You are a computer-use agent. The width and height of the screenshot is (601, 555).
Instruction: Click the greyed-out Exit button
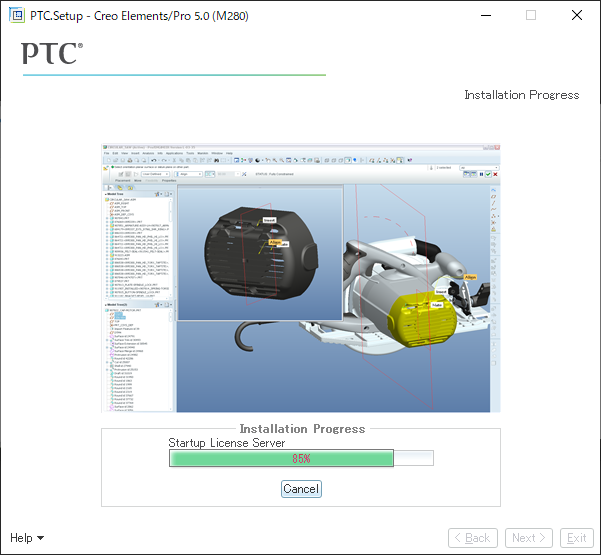577,538
